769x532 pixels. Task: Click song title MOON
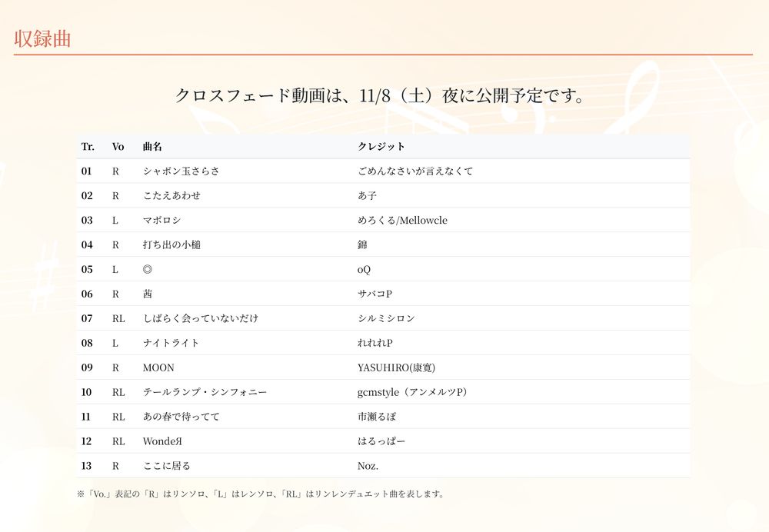coord(158,367)
